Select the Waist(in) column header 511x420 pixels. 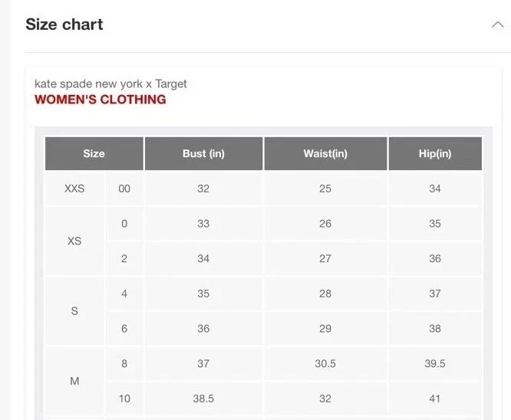(x=325, y=153)
